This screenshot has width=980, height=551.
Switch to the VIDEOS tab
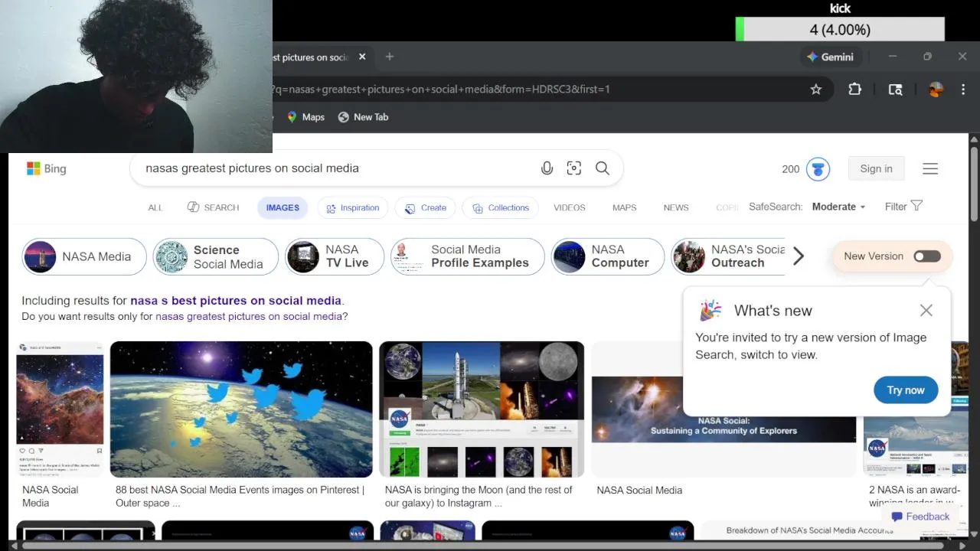[x=570, y=207]
